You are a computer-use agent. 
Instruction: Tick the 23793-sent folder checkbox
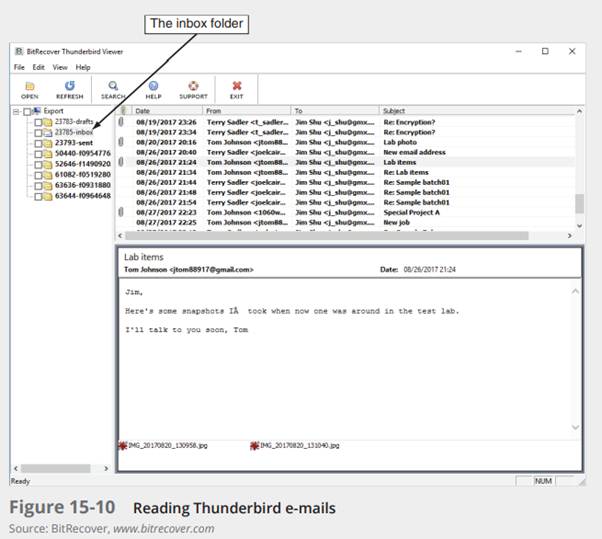[x=38, y=144]
